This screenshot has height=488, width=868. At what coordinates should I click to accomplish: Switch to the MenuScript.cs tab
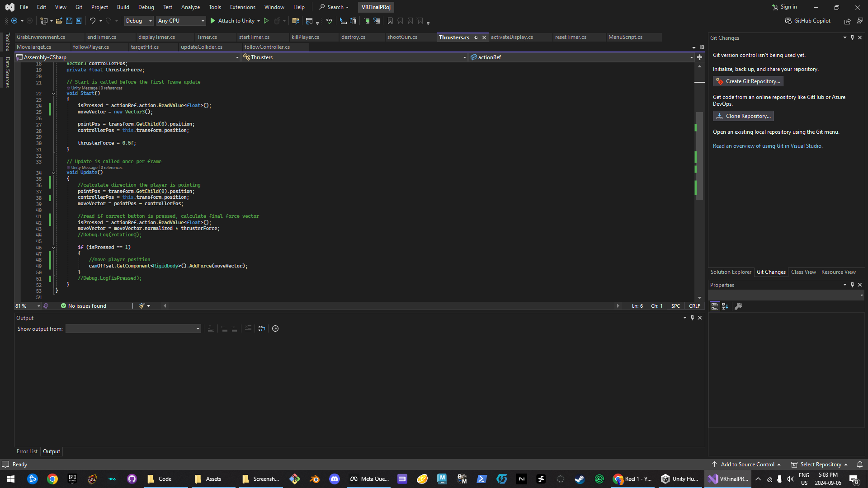pos(625,37)
